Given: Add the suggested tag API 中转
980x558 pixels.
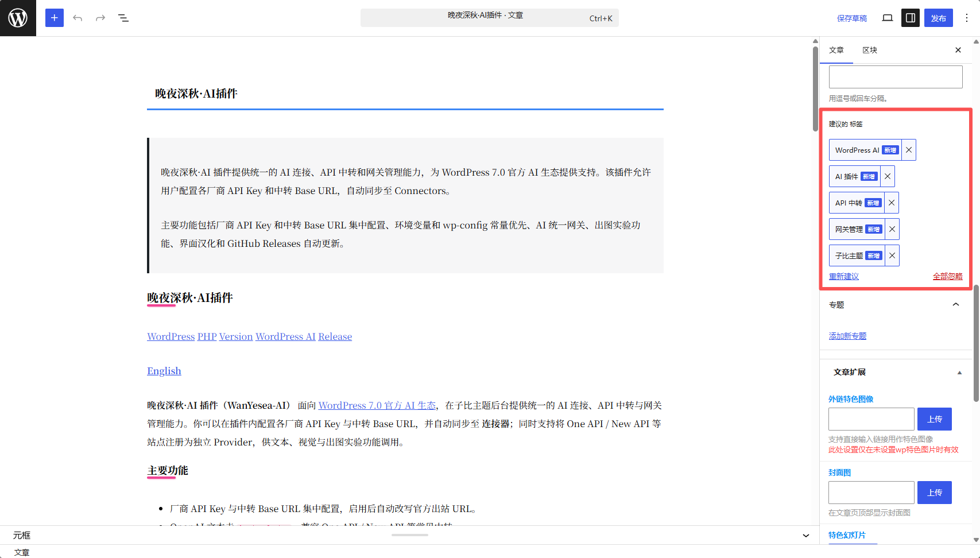Looking at the screenshot, I should [857, 203].
